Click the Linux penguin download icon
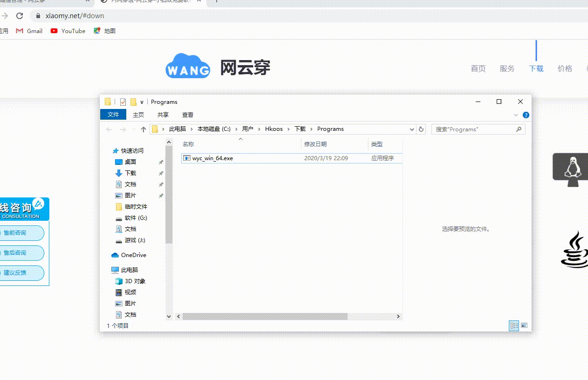The image size is (588, 380). 570,168
